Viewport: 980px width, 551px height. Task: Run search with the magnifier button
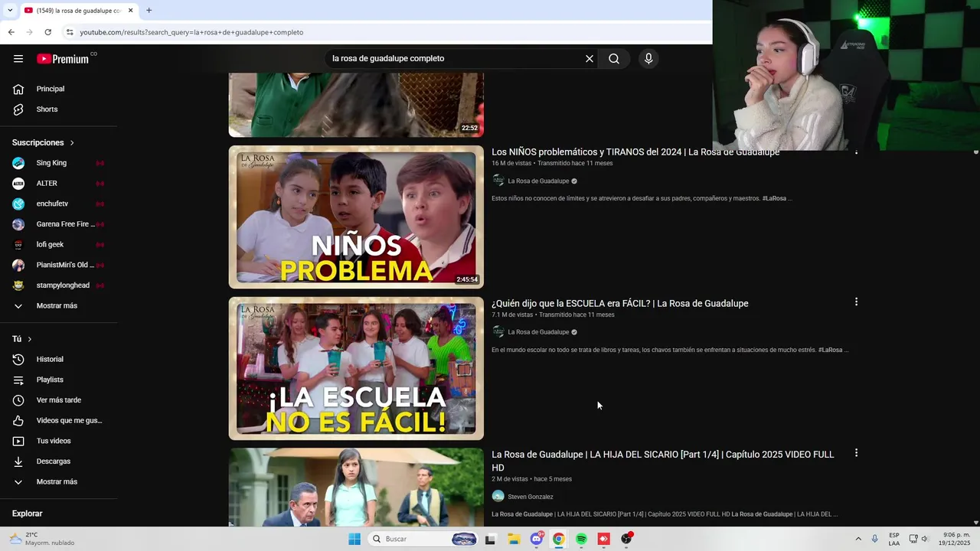(x=614, y=59)
